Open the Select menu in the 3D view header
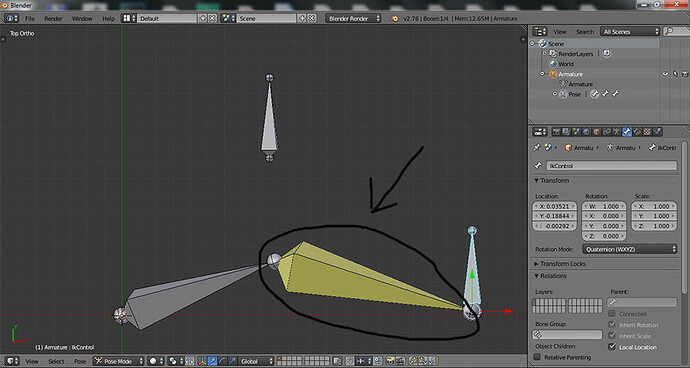The width and height of the screenshot is (690, 368). tap(56, 361)
